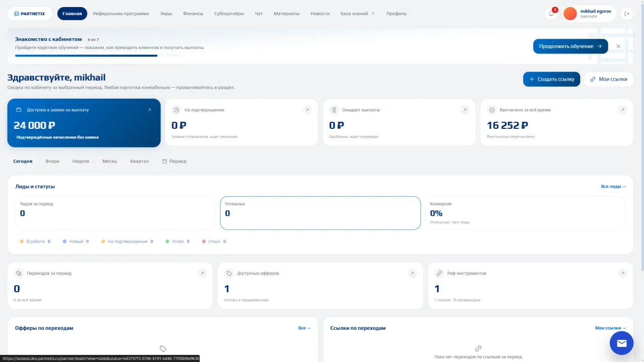Screen dimensions: 644x362
Task: Click "Создать ссылку" button
Action: click(551, 79)
